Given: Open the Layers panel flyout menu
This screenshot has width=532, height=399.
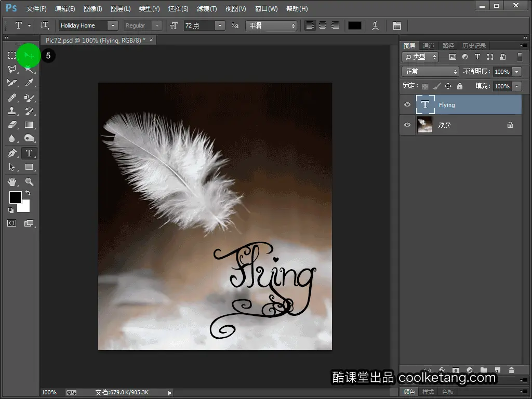Looking at the screenshot, I should click(x=524, y=46).
